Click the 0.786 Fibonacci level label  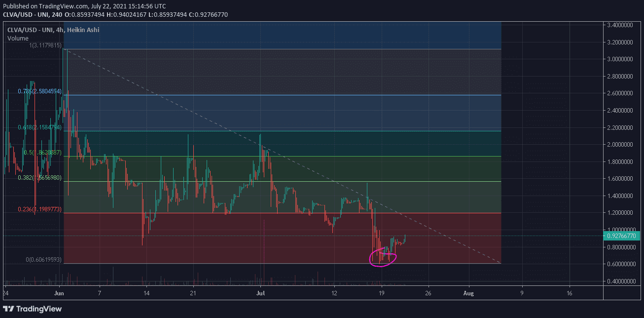pos(39,91)
